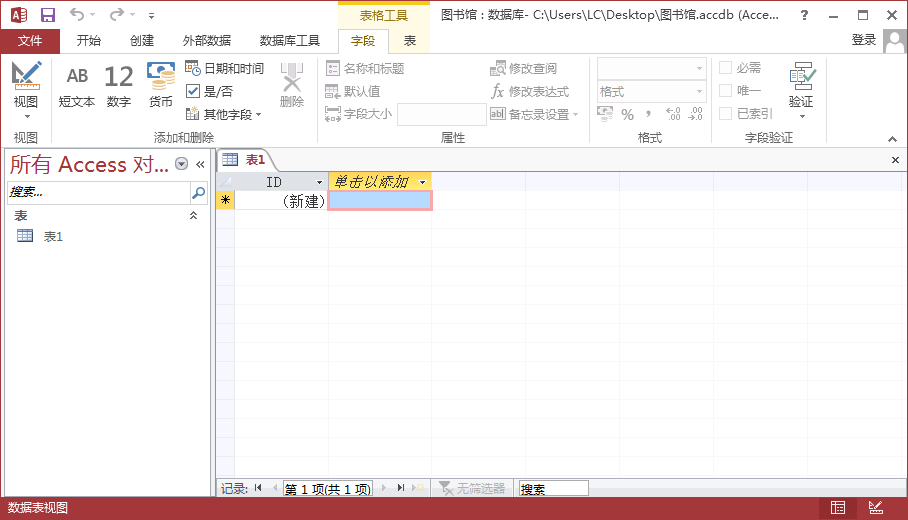This screenshot has width=908, height=520.
Task: Click the navigation search magnifier icon
Action: 199,192
